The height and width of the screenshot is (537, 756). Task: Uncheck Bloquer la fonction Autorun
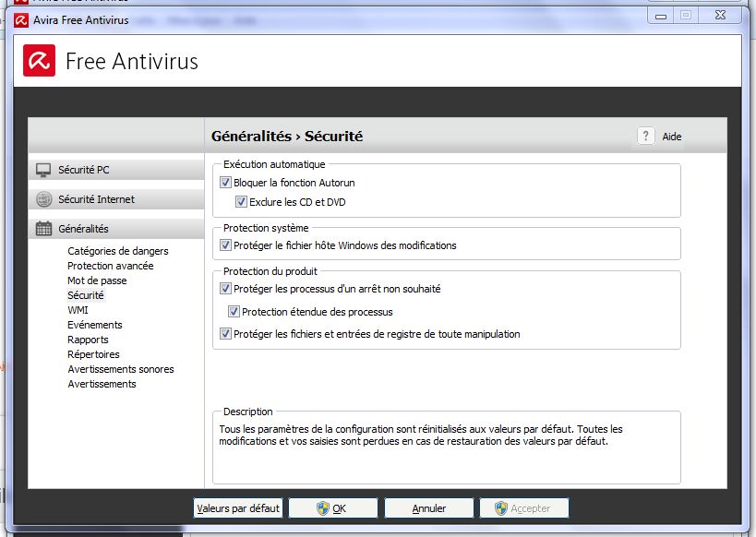click(226, 184)
